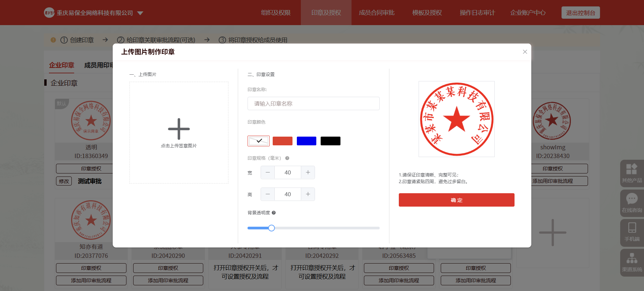Open the 组织及权限 menu

276,13
